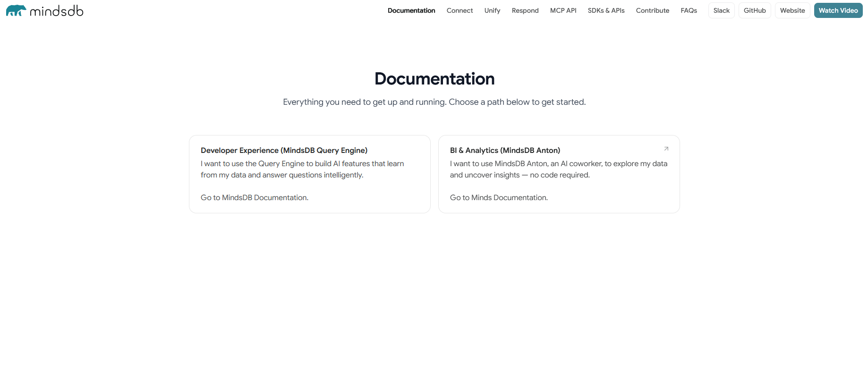868x371 pixels.
Task: Click the MindsDB bear logo
Action: coord(16,10)
